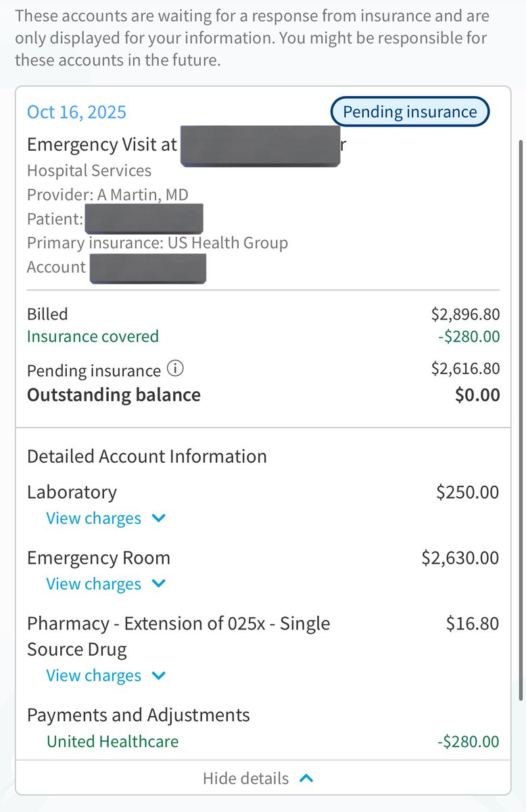Click the Payments and Adjustments heading
This screenshot has height=812, width=526.
point(139,715)
